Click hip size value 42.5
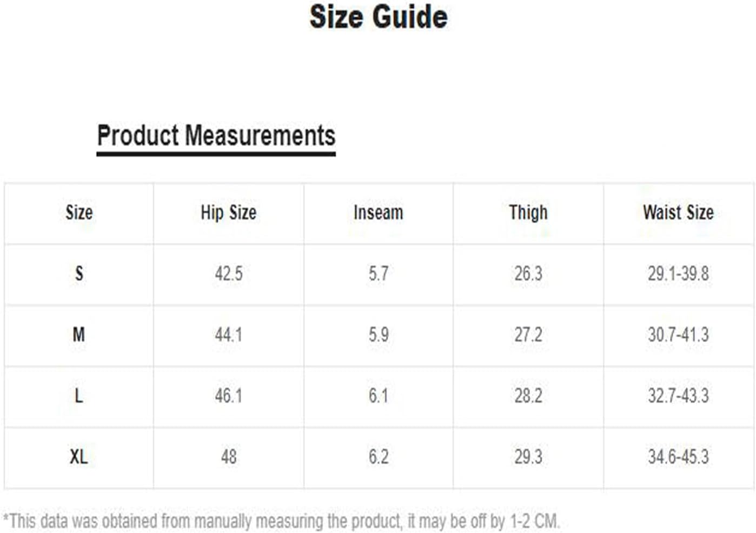The height and width of the screenshot is (533, 756). point(229,274)
